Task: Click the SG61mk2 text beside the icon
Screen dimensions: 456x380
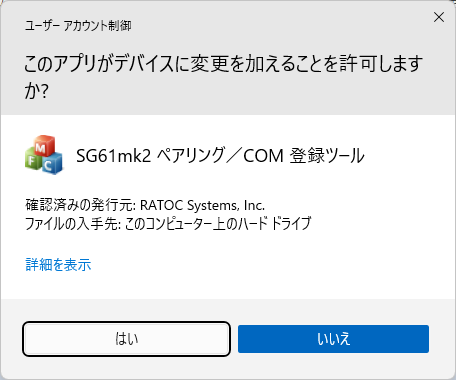Action: pos(114,156)
